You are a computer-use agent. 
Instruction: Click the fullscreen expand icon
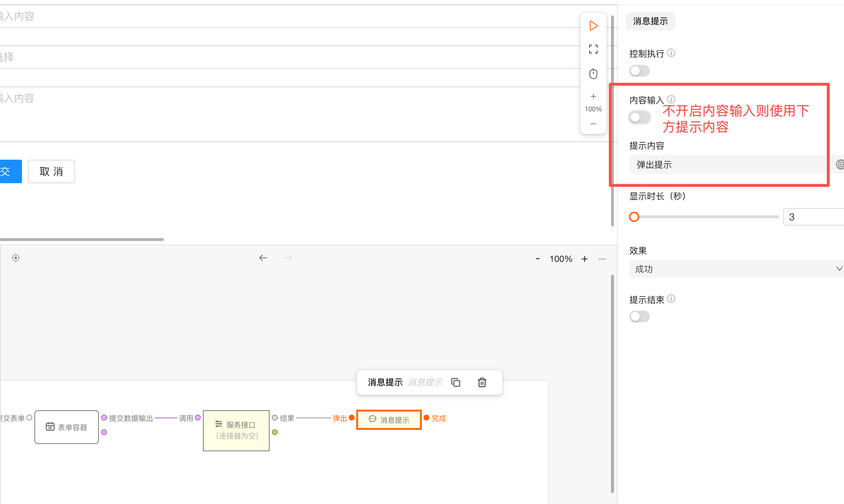[593, 49]
